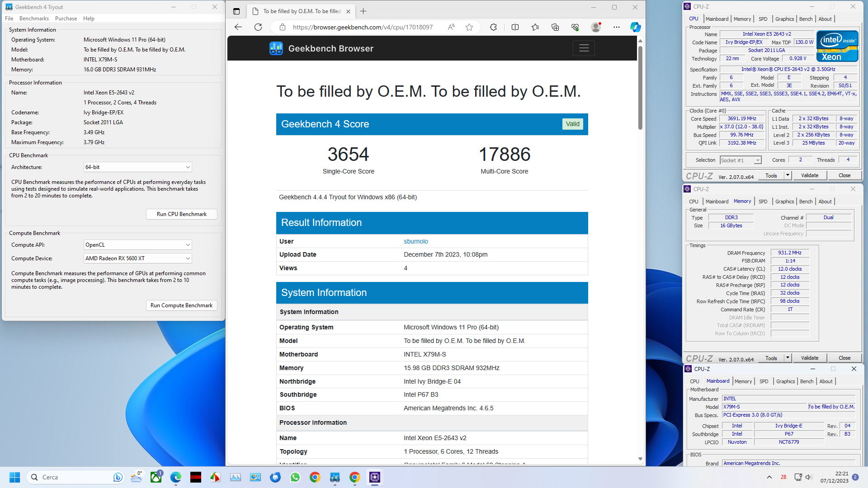Open Xbox app from taskbar
868x488 pixels.
[156, 477]
